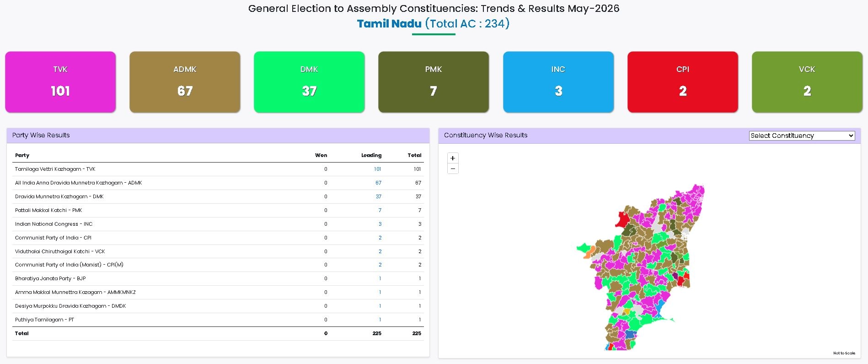Viewport: 868px width, 364px height.
Task: Open the Select Constituency dropdown
Action: coord(802,136)
